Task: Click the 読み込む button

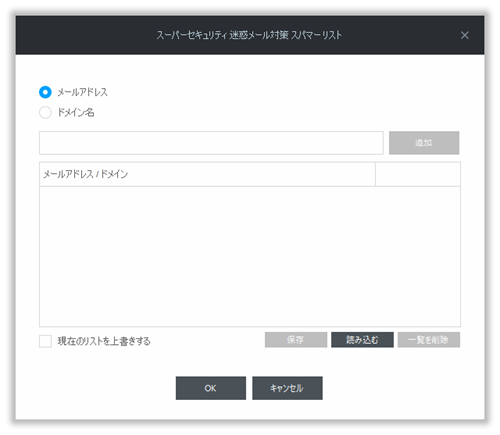Action: click(362, 340)
